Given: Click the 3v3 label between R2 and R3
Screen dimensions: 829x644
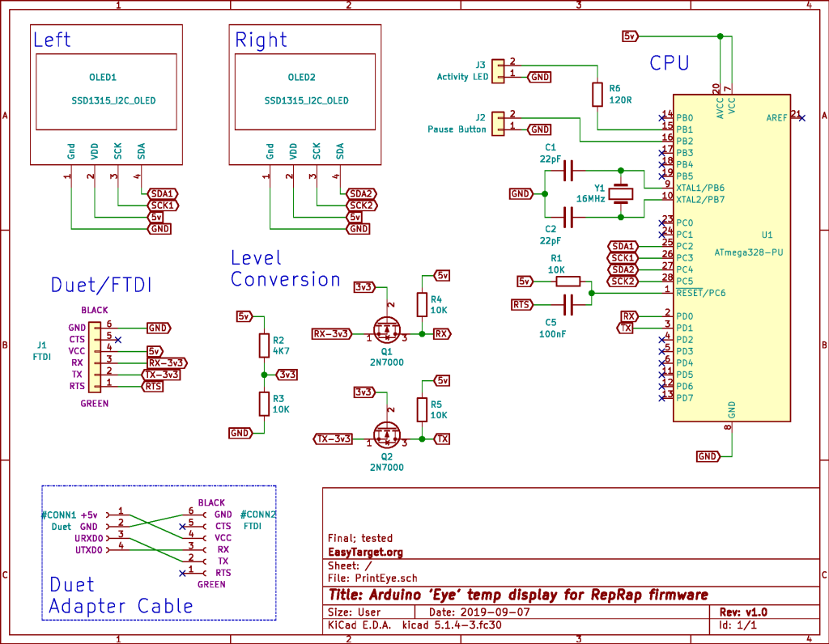Looking at the screenshot, I should [287, 375].
